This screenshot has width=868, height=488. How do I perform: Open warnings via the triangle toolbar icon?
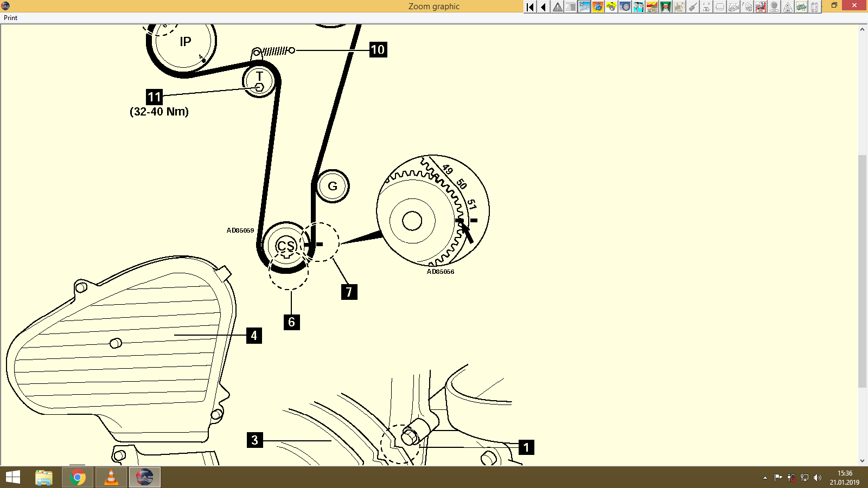557,7
